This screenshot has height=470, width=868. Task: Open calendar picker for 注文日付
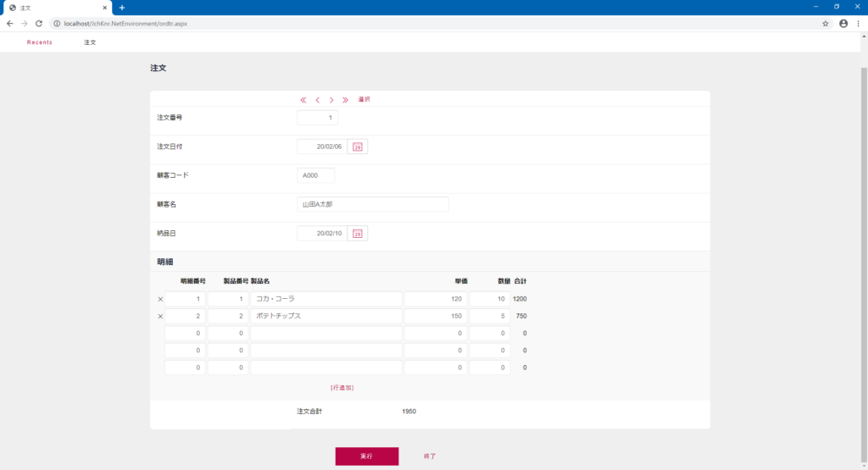pos(358,147)
